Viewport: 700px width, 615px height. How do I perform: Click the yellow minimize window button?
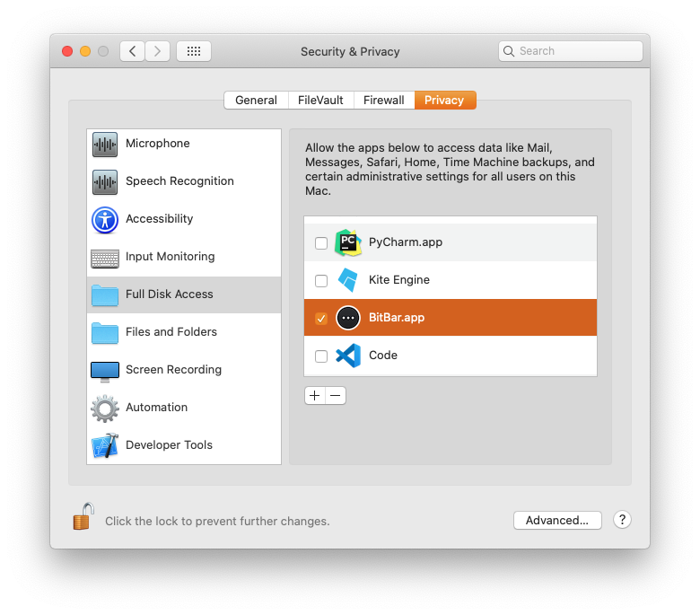click(x=85, y=51)
